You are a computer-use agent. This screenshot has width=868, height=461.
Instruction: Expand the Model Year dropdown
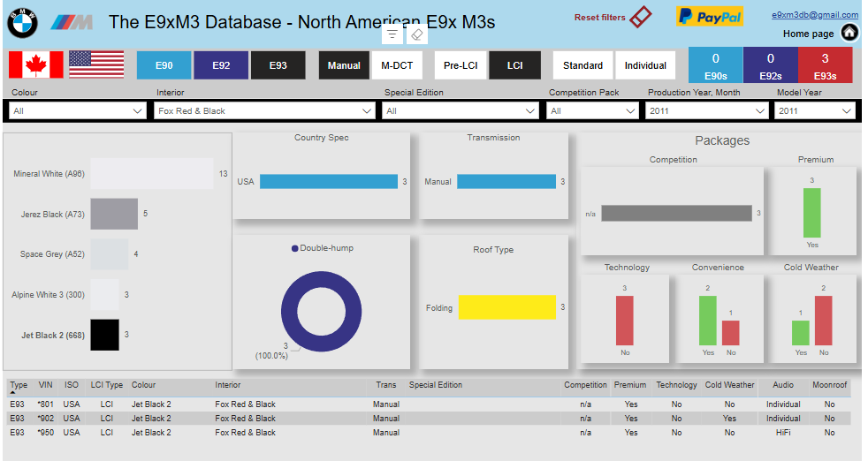(814, 110)
